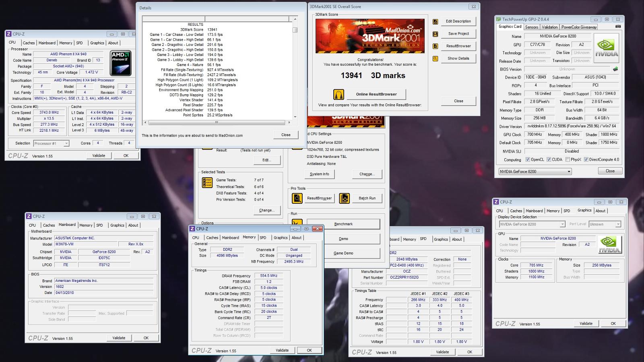Screen dimensions: 644x362
Task: Click the Pro Tools ResultBrowser magnifier icon
Action: (x=297, y=198)
